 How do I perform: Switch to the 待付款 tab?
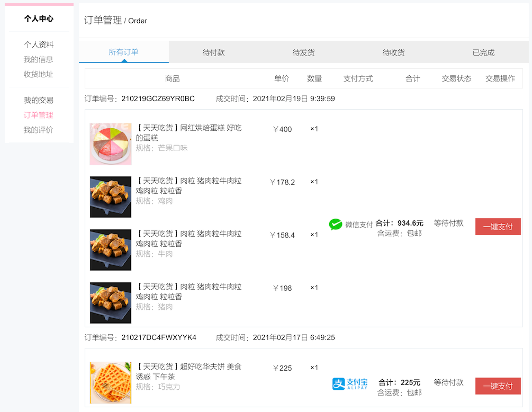[214, 52]
